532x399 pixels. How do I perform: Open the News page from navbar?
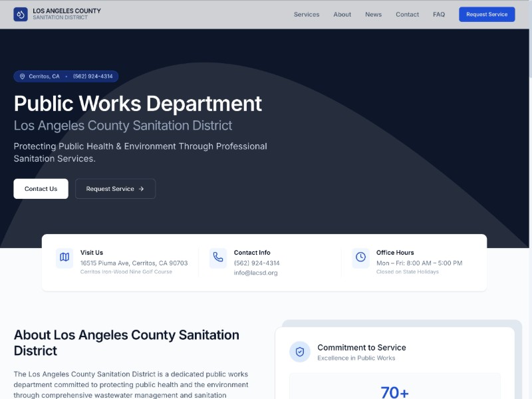pyautogui.click(x=373, y=15)
